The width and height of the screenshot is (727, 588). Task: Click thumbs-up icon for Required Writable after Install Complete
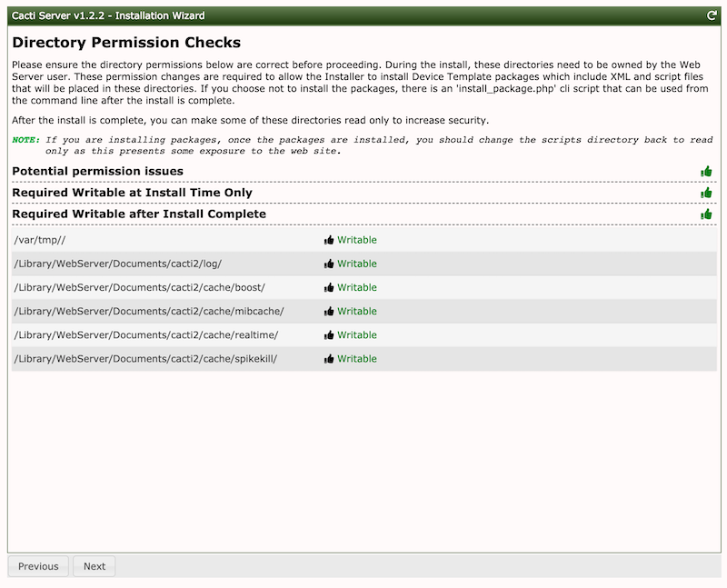click(706, 214)
